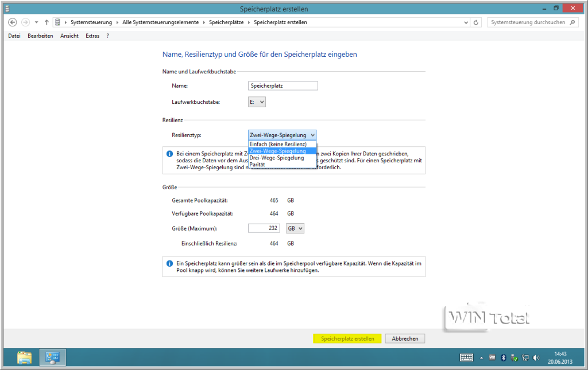The image size is (588, 370).
Task: Open Systemsteuerung breadcrumb
Action: [x=91, y=22]
